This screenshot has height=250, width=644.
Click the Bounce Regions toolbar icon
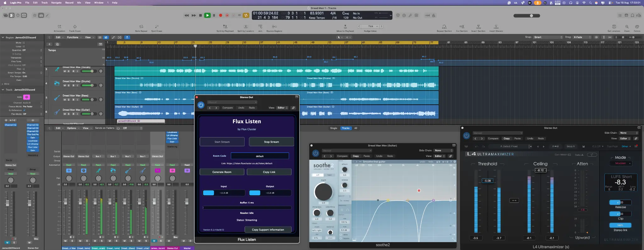pyautogui.click(x=274, y=27)
